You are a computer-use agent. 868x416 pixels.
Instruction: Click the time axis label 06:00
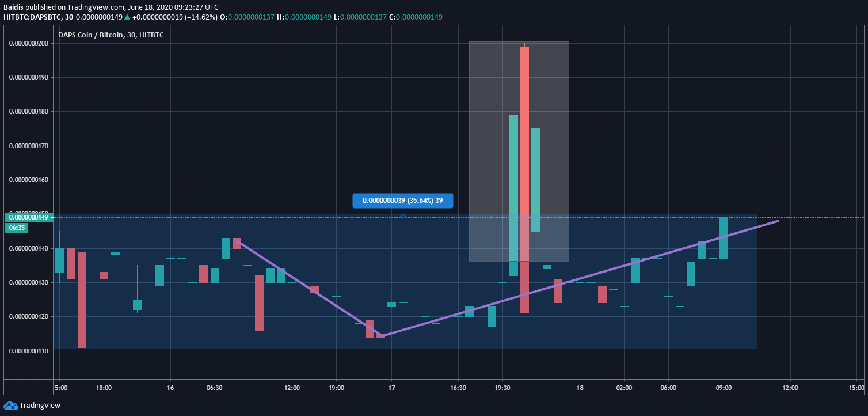pos(668,388)
